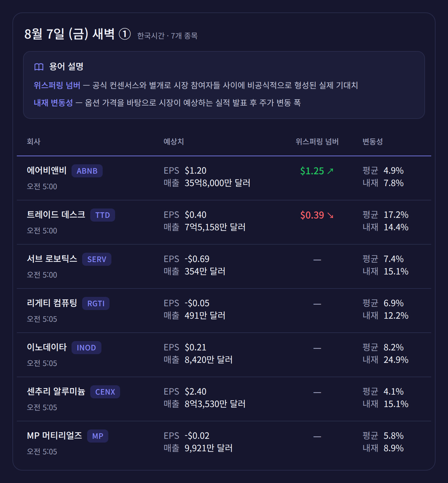Select the RGTI ticker badge
Viewport: 448px width, 483px height.
[96, 303]
